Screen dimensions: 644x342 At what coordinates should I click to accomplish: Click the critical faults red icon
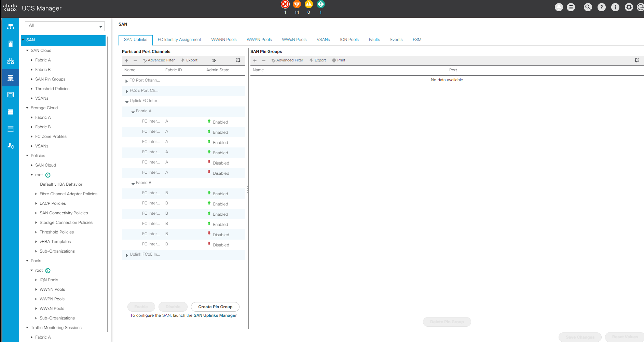tap(285, 4)
